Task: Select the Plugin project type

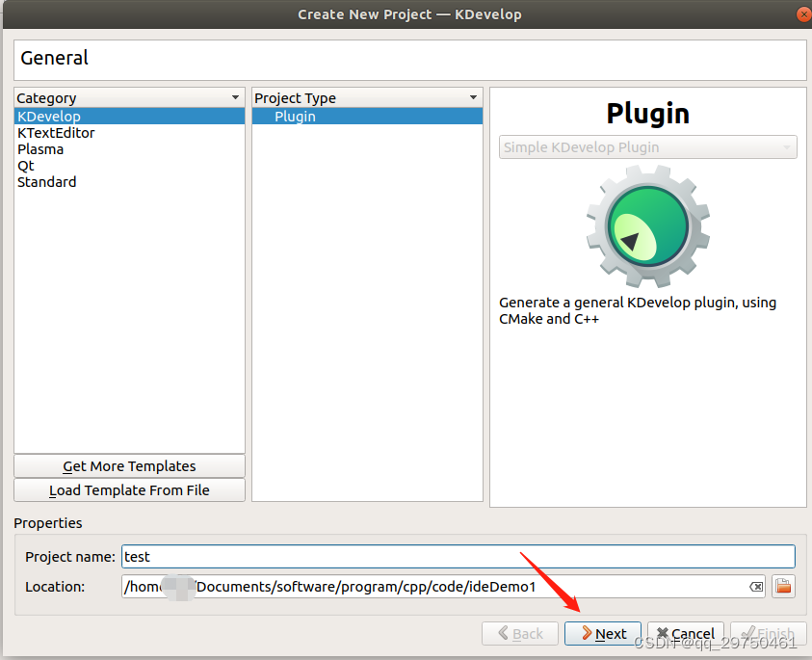Action: click(x=367, y=116)
